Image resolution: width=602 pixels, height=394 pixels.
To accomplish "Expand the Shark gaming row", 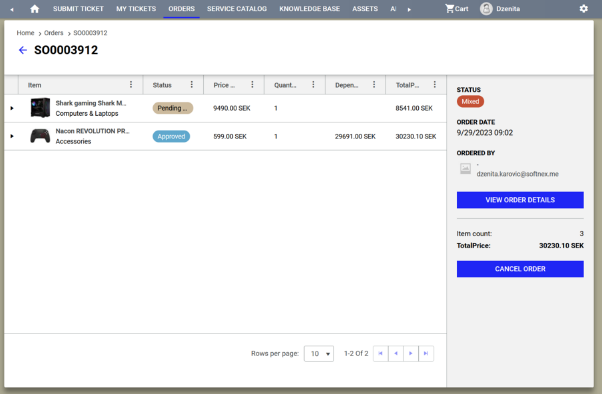I will [12, 108].
